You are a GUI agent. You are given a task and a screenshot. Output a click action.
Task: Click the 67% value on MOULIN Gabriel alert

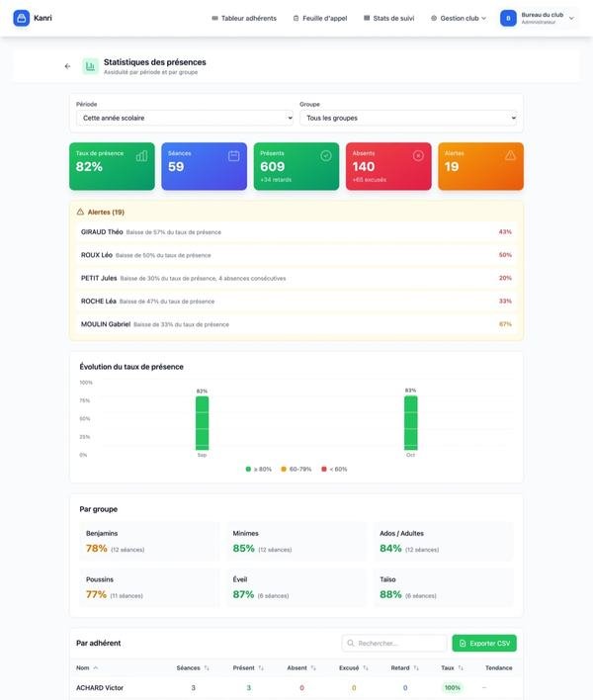coord(505,324)
